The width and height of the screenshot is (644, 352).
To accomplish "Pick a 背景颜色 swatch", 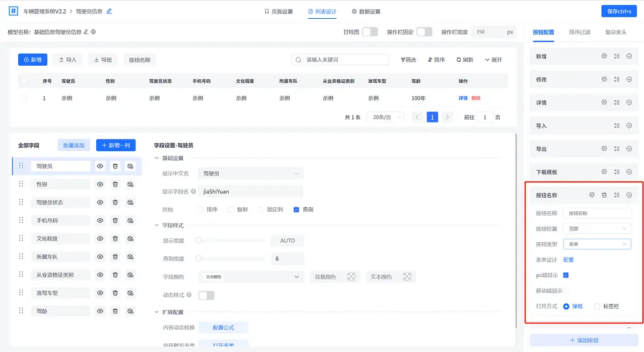I will pos(351,277).
